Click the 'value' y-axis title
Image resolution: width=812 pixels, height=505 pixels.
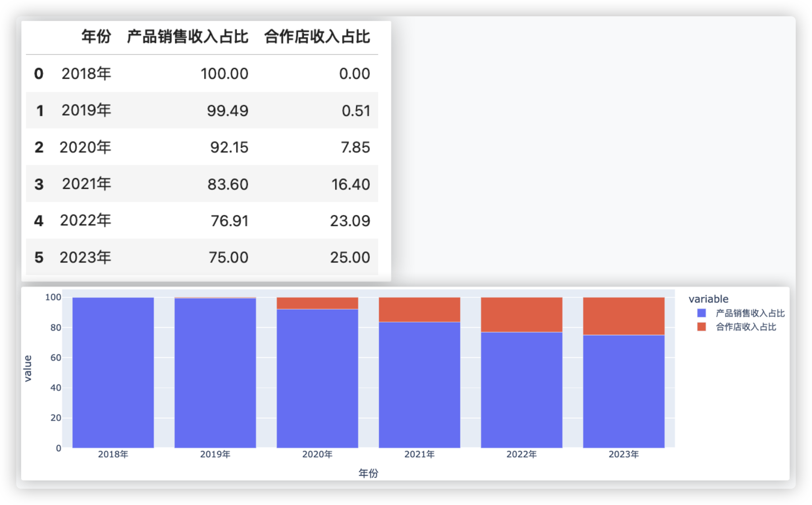click(x=28, y=368)
